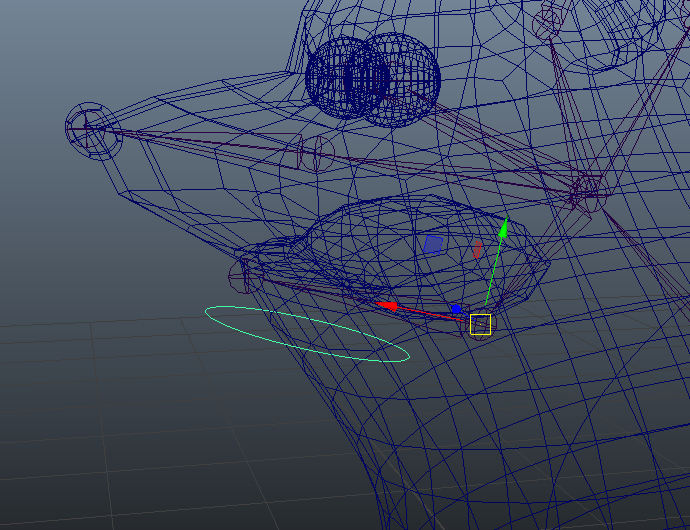690x530 pixels.
Task: Click the blue Z-axis manipulator handle
Action: (456, 309)
